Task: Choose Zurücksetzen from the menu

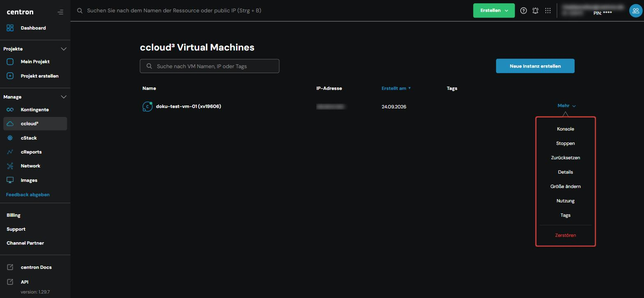Action: click(566, 158)
